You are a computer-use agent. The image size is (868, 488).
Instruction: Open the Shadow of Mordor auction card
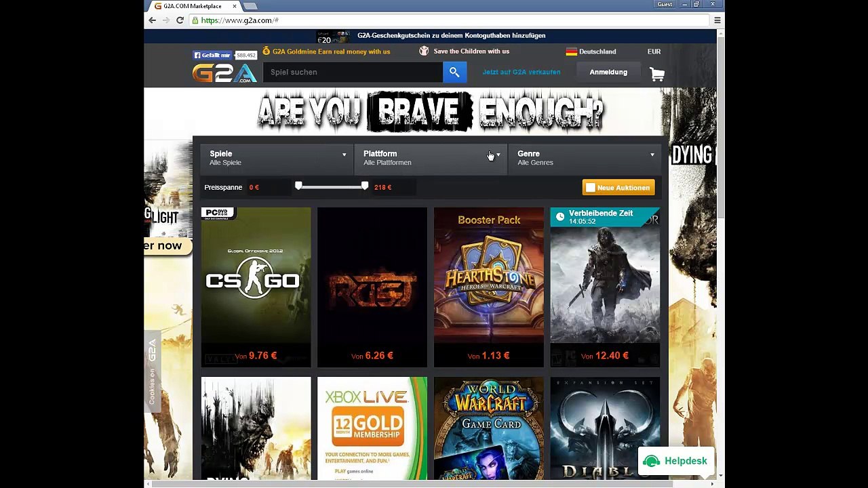(605, 287)
